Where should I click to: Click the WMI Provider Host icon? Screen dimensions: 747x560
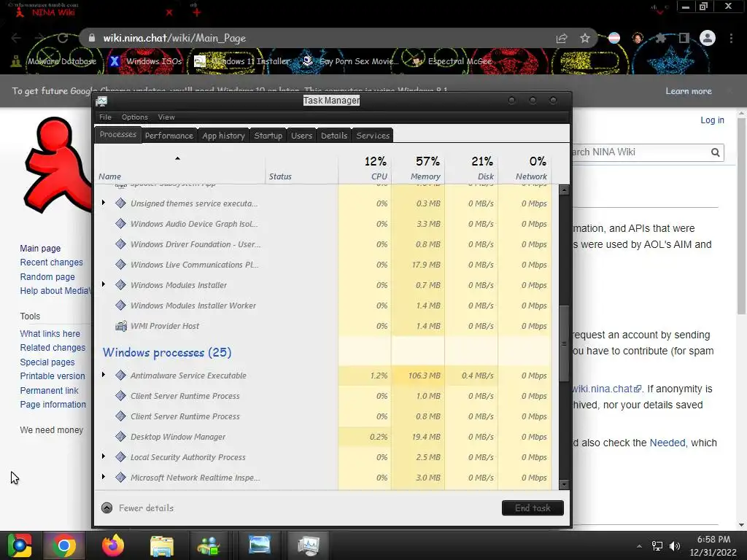click(121, 326)
